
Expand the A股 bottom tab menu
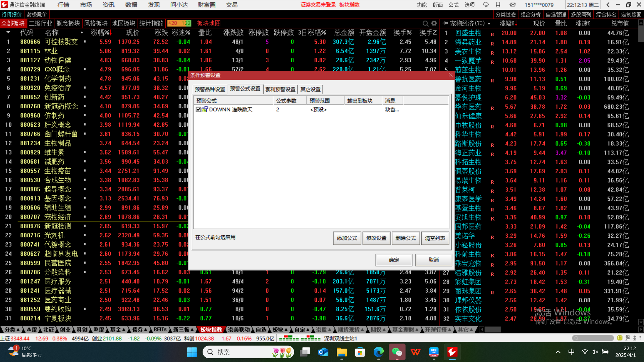(x=32, y=329)
